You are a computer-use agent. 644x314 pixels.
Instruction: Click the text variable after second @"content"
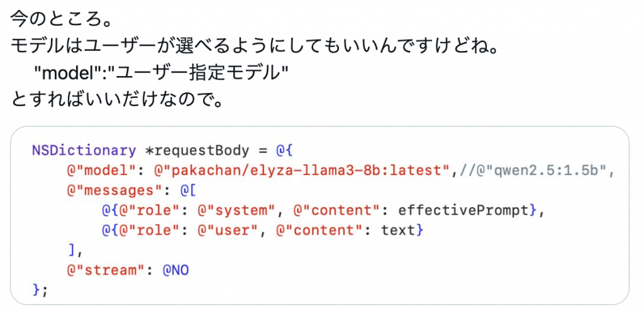tap(398, 230)
